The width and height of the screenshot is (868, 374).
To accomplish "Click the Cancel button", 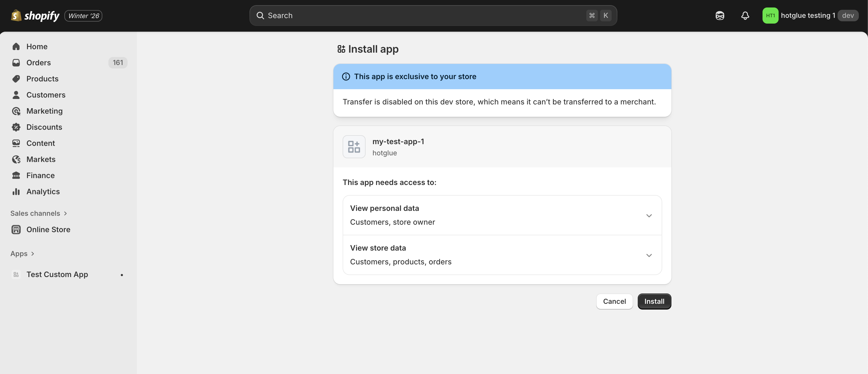I will 614,302.
